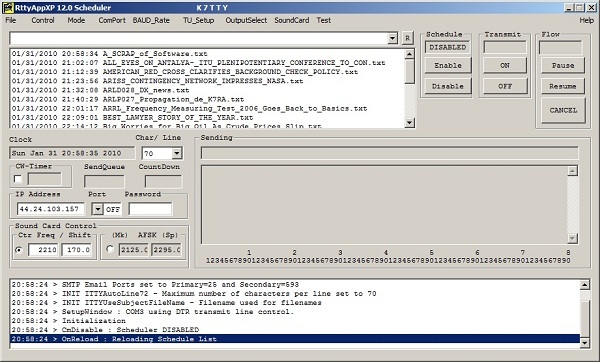Image resolution: width=600 pixels, height=362 pixels.
Task: Turn transmit ON
Action: point(505,65)
